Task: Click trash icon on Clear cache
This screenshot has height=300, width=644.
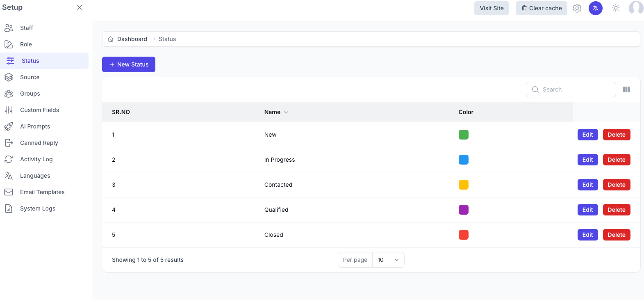Action: 524,8
